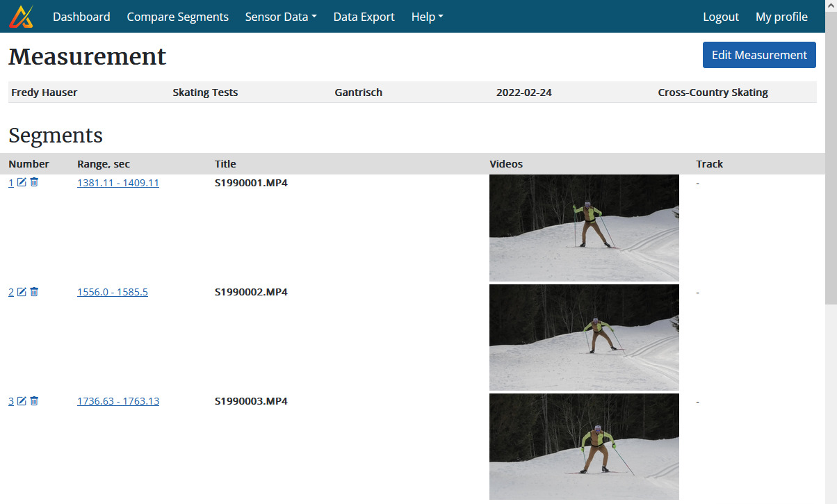Screen dimensions: 837x504
Task: Open the Data Export section
Action: pyautogui.click(x=364, y=16)
